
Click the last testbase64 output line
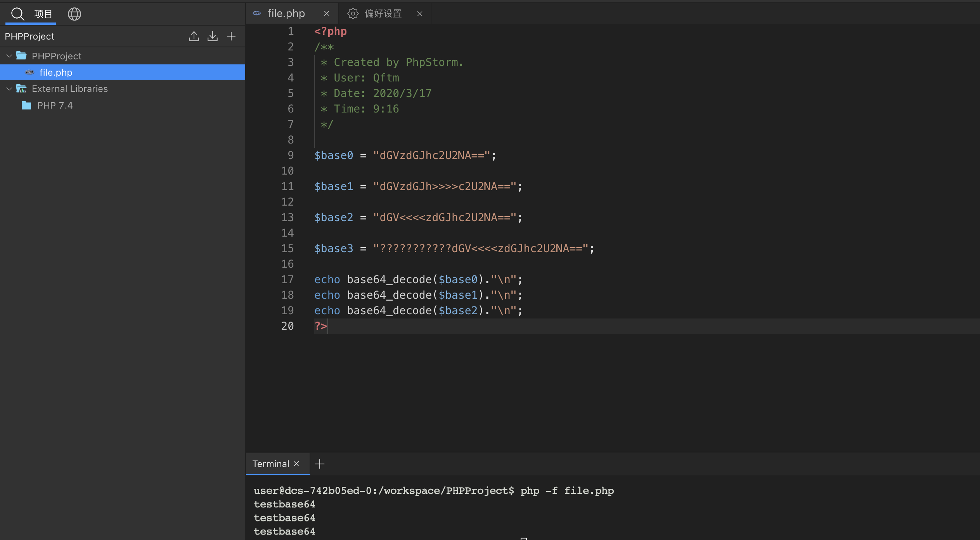click(284, 531)
